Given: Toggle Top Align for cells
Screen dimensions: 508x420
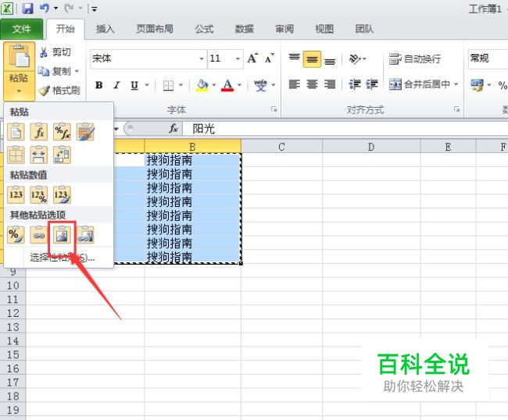Looking at the screenshot, I should pyautogui.click(x=294, y=59).
